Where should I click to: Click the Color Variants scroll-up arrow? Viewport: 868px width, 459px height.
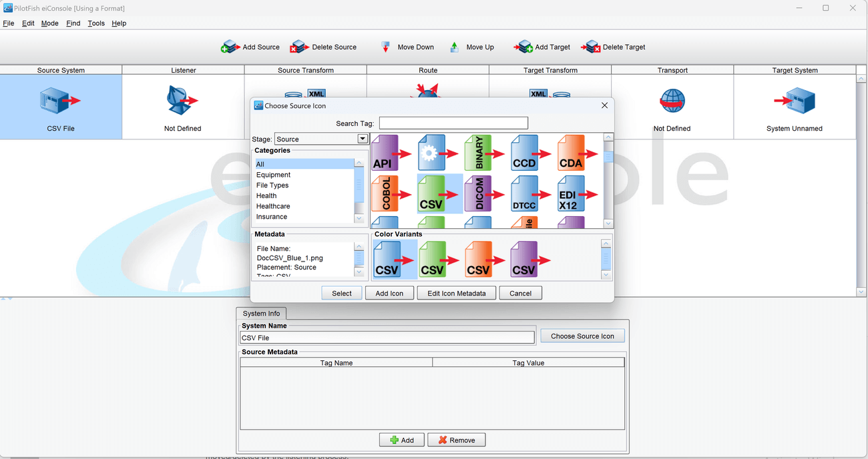click(606, 244)
